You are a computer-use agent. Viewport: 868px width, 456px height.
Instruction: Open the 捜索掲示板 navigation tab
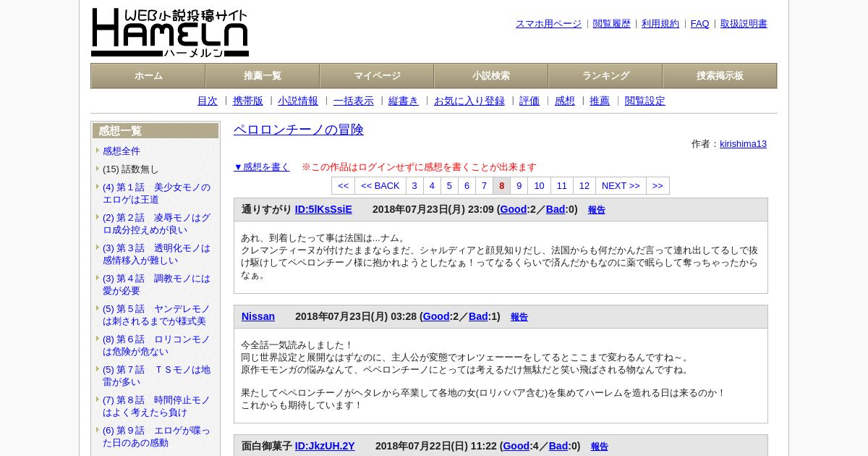[720, 76]
